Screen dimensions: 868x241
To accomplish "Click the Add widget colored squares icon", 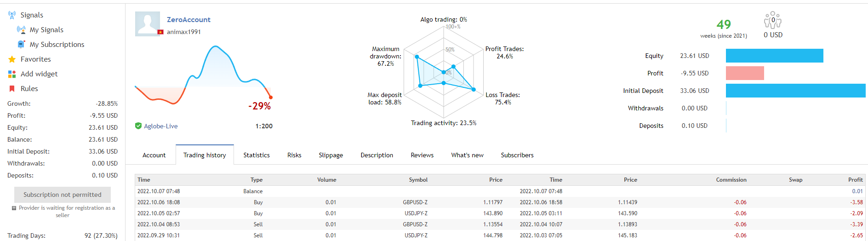I will [x=12, y=74].
